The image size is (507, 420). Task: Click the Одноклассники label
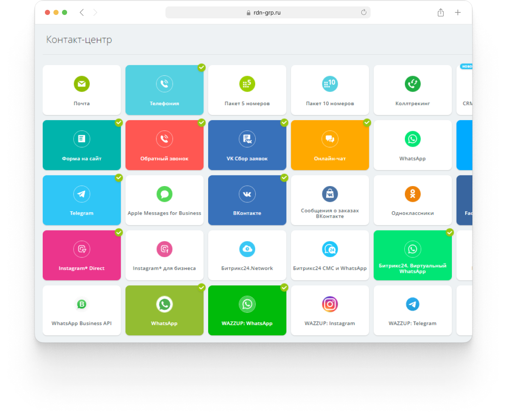pyautogui.click(x=413, y=213)
